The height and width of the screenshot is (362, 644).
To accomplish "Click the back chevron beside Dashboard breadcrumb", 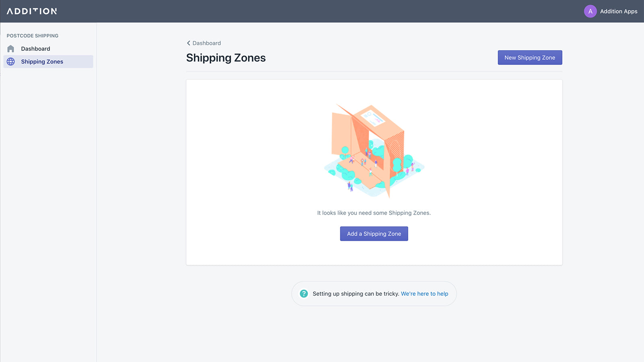I will [188, 43].
